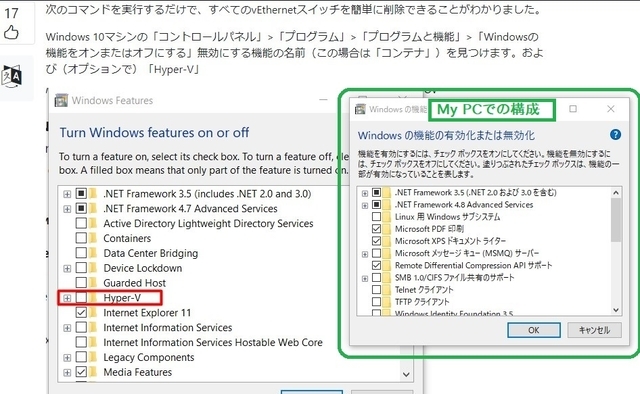This screenshot has height=394, width=640.
Task: Expand .NET Framework 3.5 node in Japanese dialog
Action: [365, 193]
